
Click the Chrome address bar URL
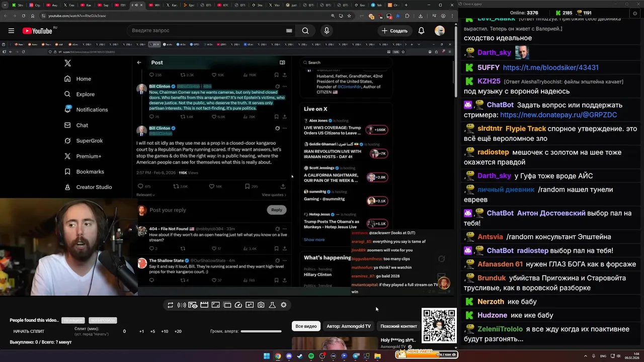click(77, 16)
